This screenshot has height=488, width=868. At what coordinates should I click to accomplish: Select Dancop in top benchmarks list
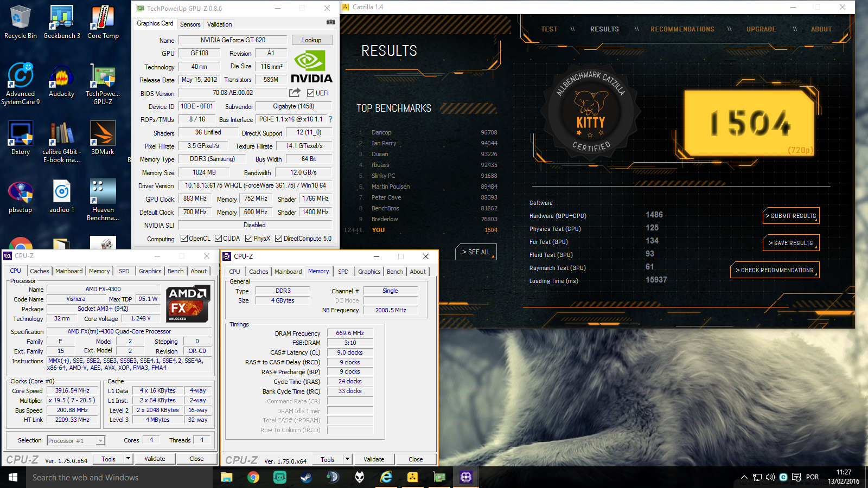pos(381,132)
